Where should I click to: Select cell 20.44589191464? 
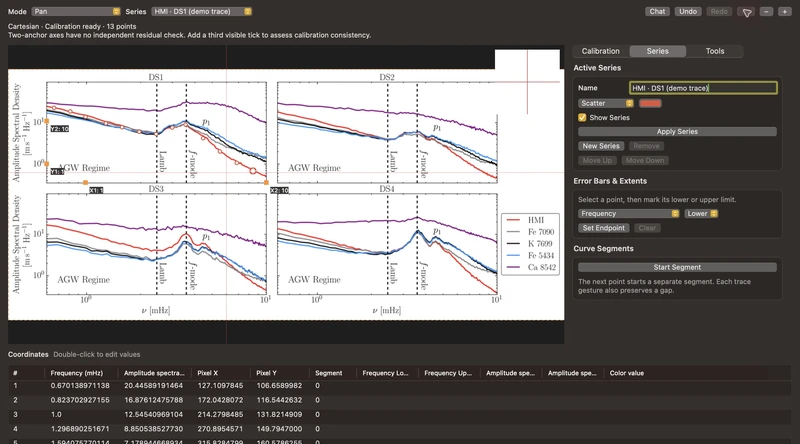(154, 386)
